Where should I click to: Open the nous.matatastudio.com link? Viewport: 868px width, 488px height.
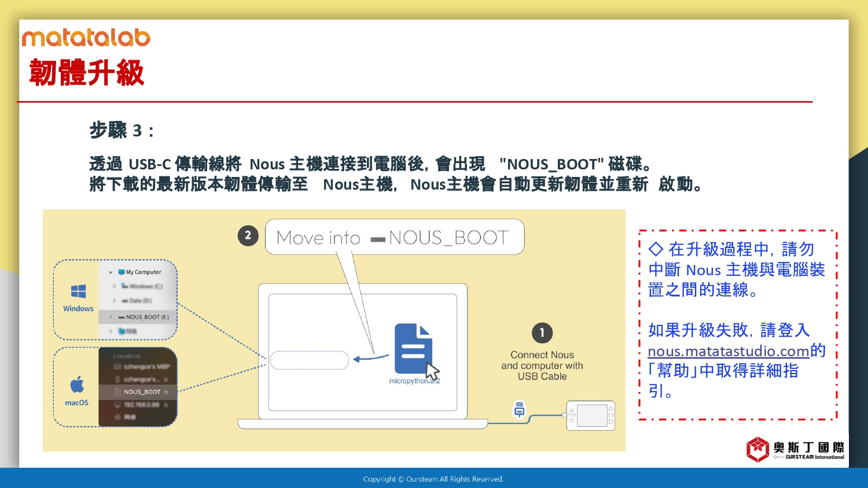pyautogui.click(x=728, y=351)
